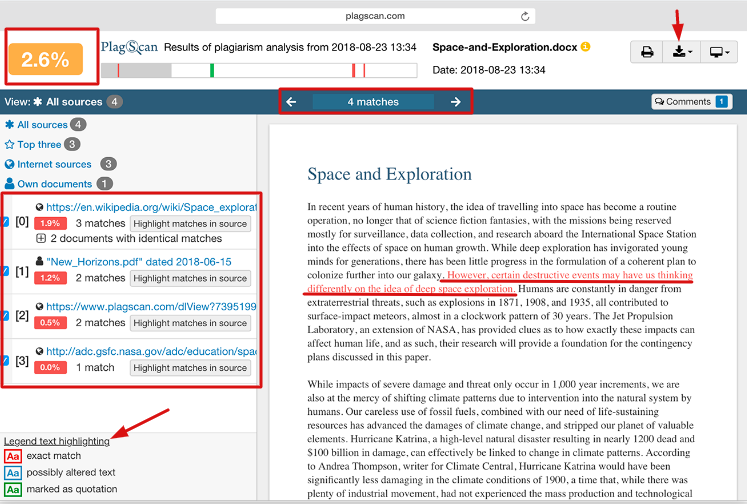
Task: Toggle the checkbox for source [1]
Action: [6, 271]
